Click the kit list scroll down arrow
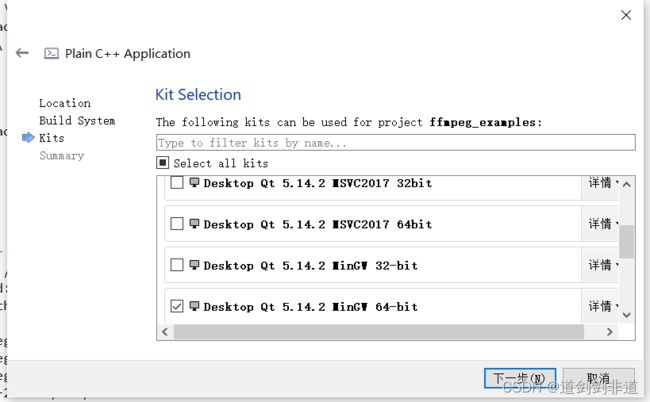The image size is (650, 402). [626, 315]
